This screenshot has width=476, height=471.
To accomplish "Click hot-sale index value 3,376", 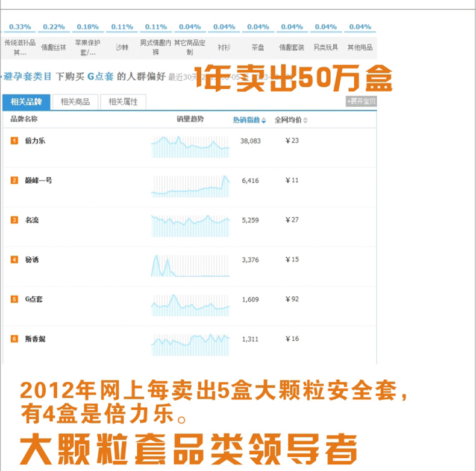I will (x=251, y=260).
